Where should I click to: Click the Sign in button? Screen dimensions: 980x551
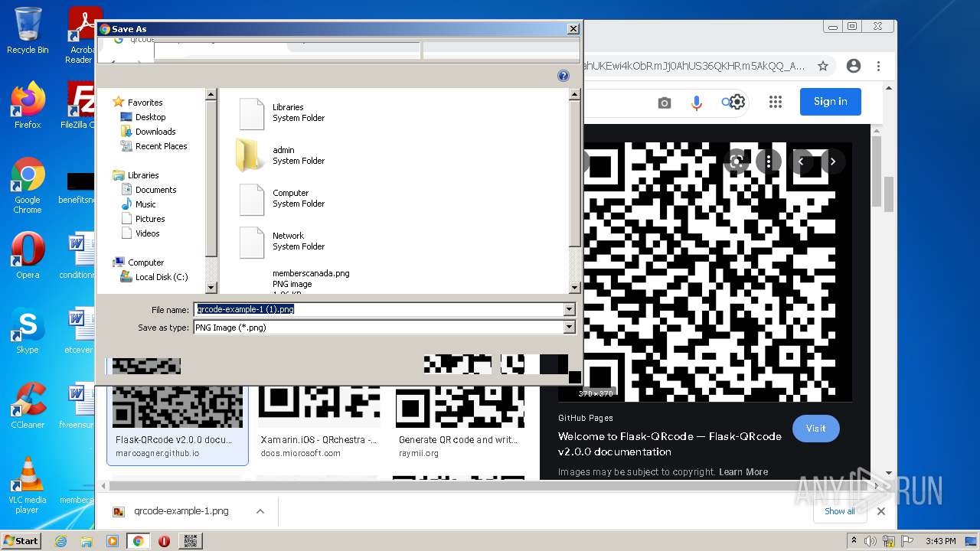point(831,102)
